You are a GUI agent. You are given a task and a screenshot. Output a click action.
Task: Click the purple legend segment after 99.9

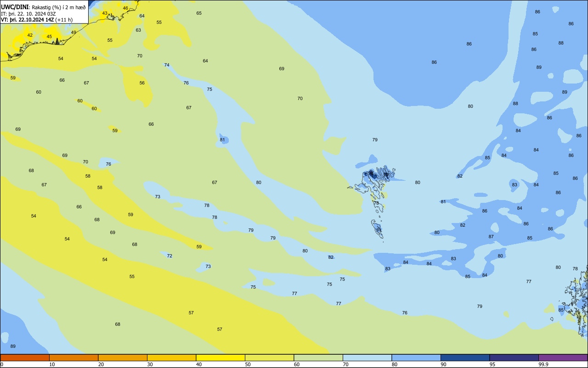coord(563,357)
